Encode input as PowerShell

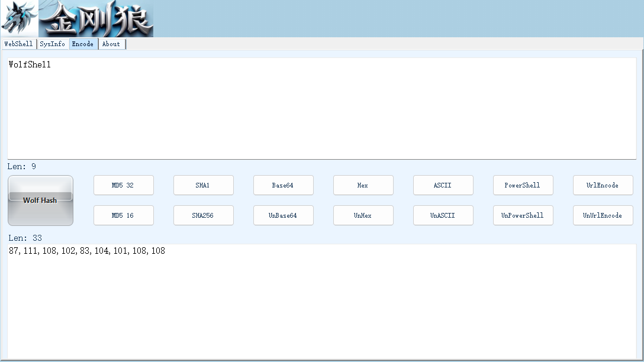tap(523, 185)
